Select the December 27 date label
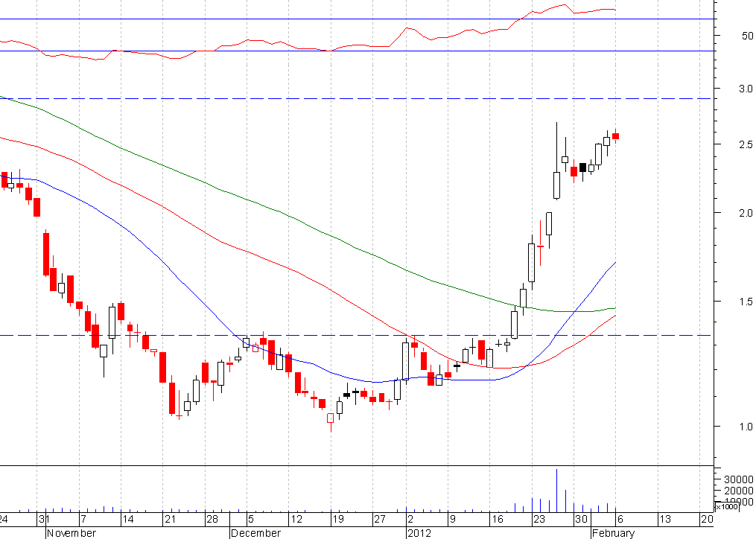Screen dimensions: 756x539 coord(380,519)
